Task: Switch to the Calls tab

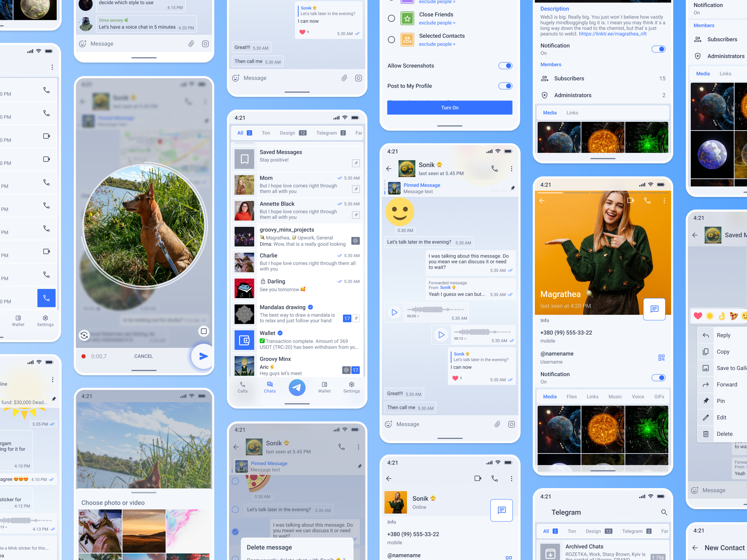Action: (x=243, y=388)
